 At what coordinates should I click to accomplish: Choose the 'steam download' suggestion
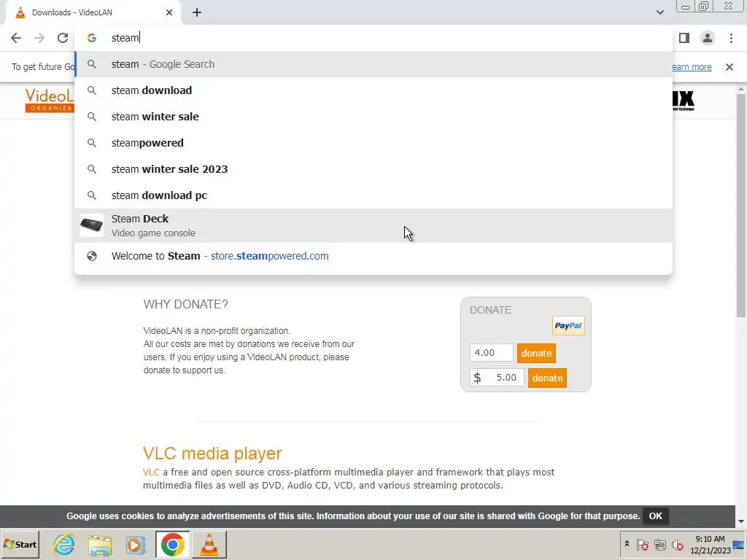point(373,90)
